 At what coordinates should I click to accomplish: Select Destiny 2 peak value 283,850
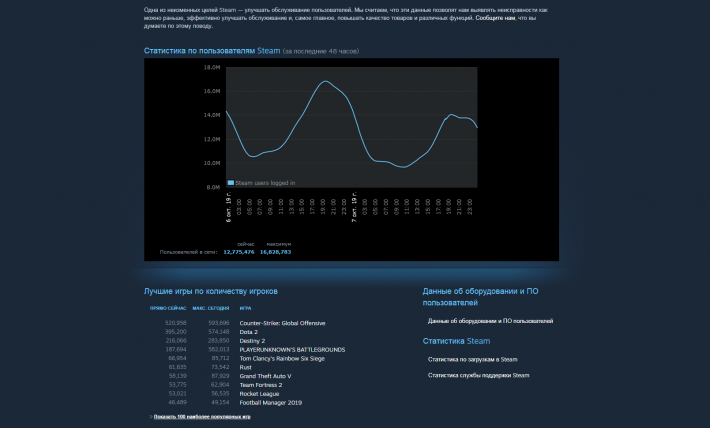219,341
